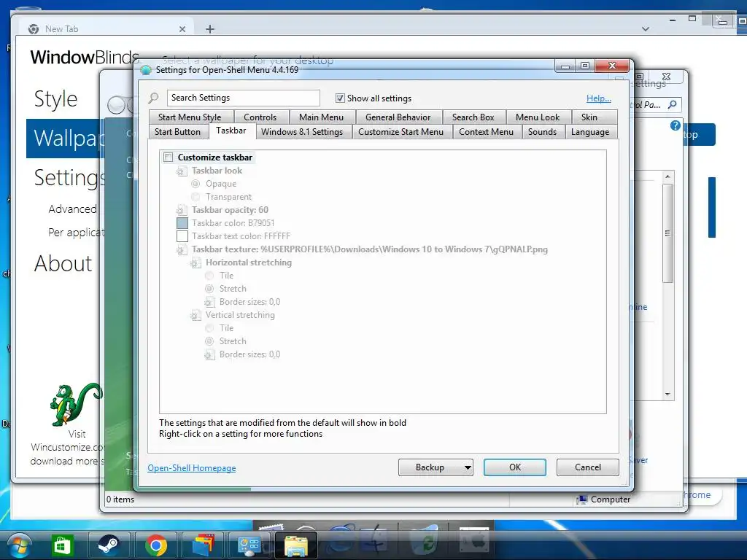Switch to the Language tab
Viewport: 747px width, 560px height.
point(589,132)
